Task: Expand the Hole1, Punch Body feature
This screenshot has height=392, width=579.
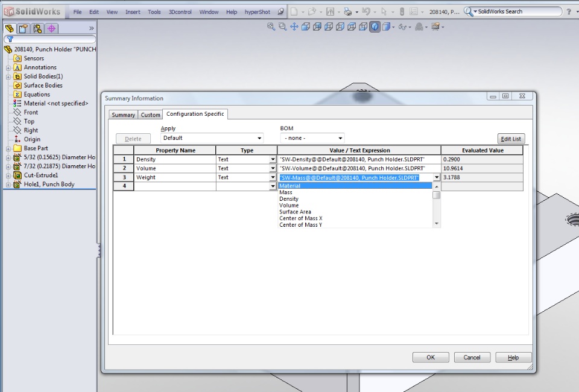Action: point(8,185)
